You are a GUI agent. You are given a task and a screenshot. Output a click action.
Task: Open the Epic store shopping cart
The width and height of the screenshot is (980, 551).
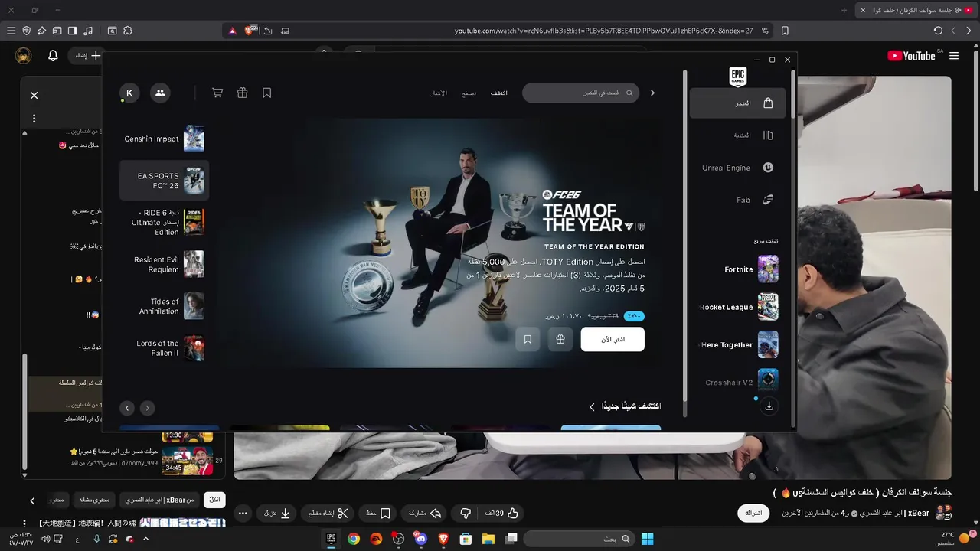tap(217, 93)
